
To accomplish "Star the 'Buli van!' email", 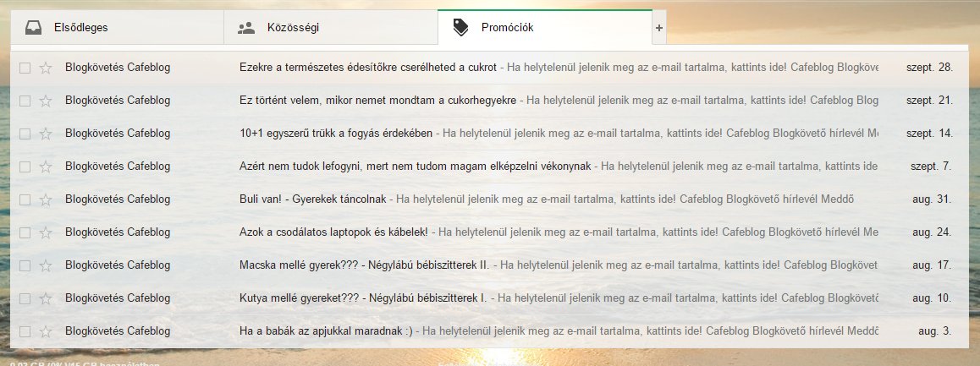I will coord(46,199).
